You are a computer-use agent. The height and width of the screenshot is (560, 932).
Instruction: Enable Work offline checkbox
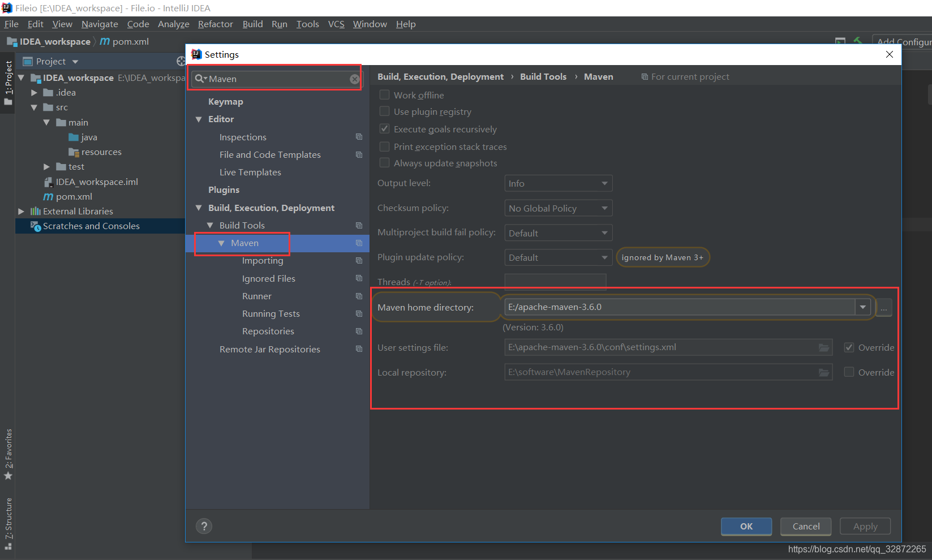point(384,94)
